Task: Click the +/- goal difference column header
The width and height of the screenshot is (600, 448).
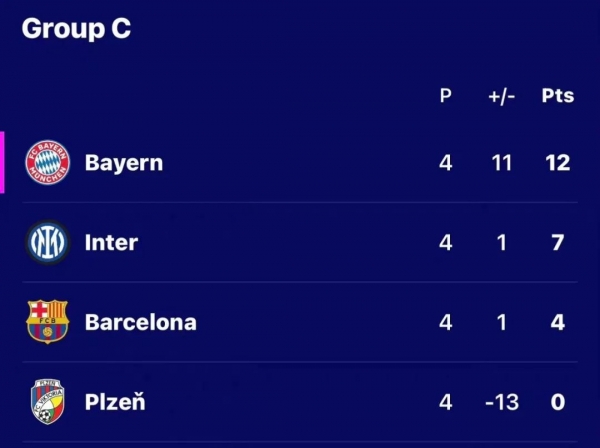Action: 502,96
